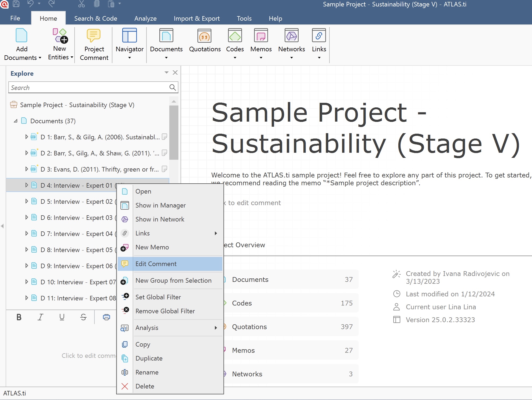
Task: Collapse the Documents (37) tree node
Action: pos(16,121)
